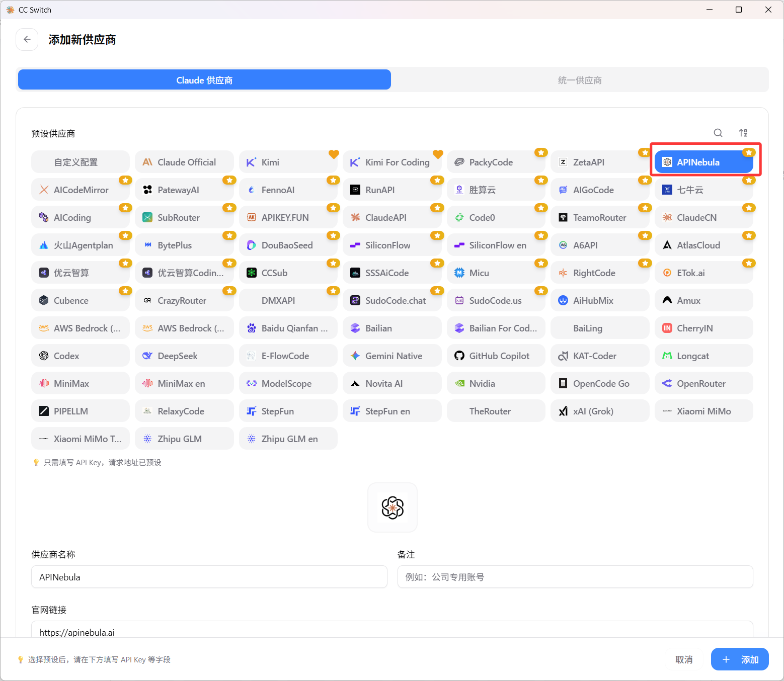784x681 pixels.
Task: Choose the 七牛云 provider
Action: coord(704,190)
